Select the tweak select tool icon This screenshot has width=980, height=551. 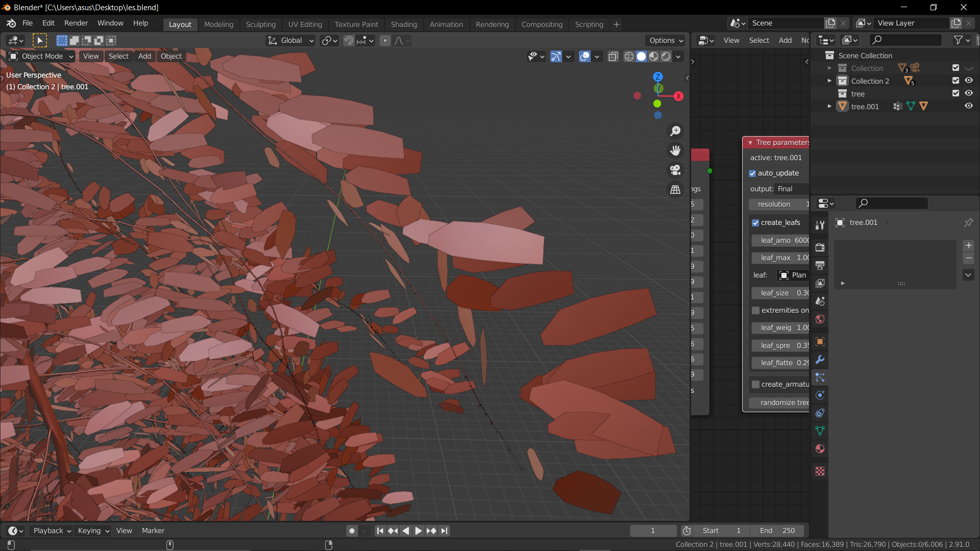[39, 40]
